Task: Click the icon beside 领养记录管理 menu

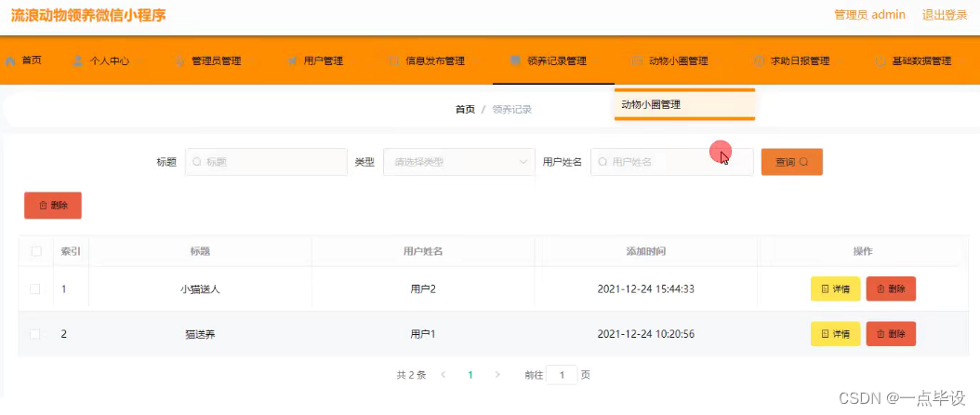Action: click(515, 61)
